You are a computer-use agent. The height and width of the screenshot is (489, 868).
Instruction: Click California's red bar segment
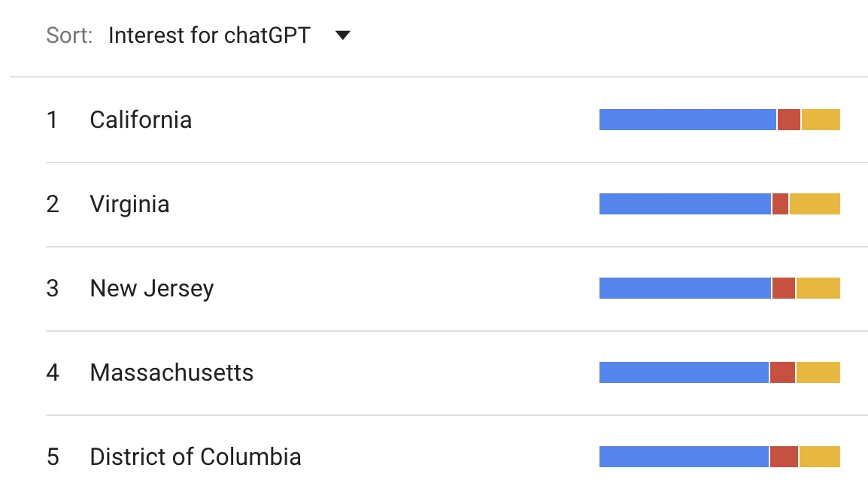[x=788, y=120]
